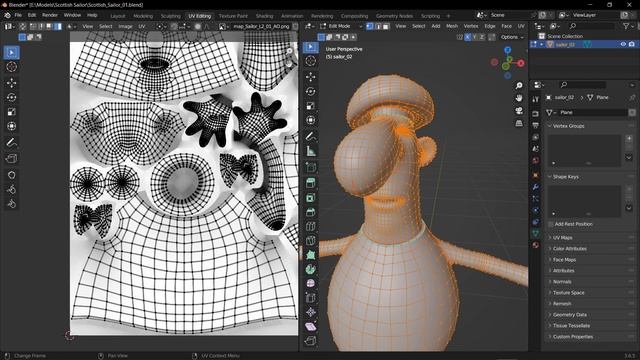Click the zoom magnifier icon in the viewport
Viewport: 640px width, 360px height.
[x=519, y=85]
